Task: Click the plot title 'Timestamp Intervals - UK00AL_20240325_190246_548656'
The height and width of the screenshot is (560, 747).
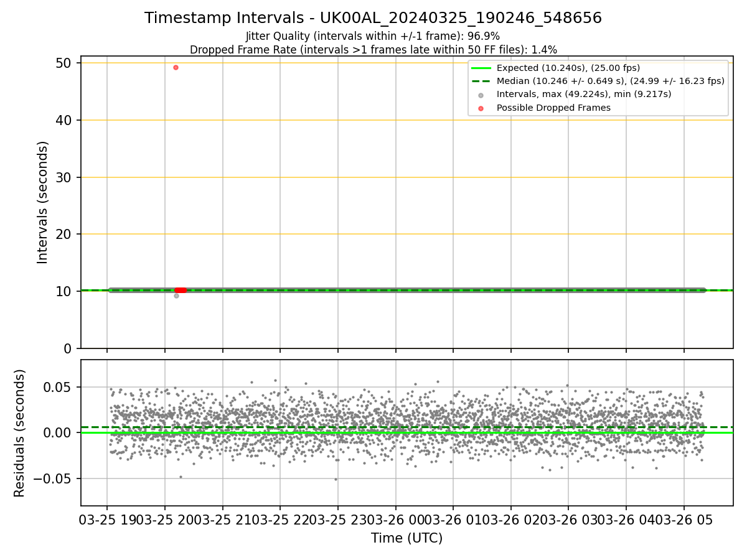Action: point(373,18)
